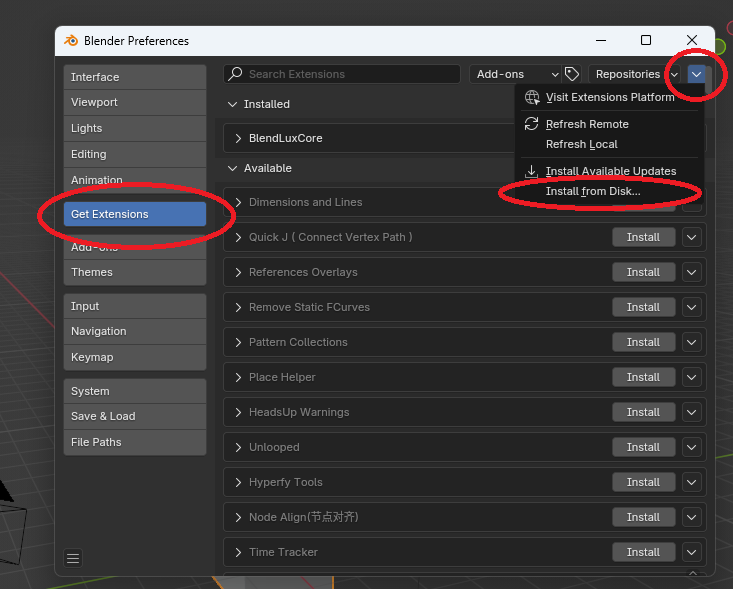Click the Blender logo in title bar
Screen dimensions: 733x589
tap(71, 41)
